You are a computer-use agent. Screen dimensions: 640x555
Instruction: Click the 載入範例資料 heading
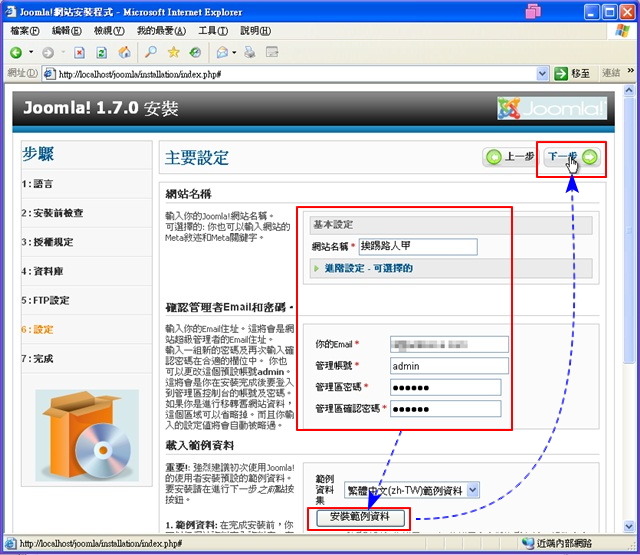click(200, 445)
